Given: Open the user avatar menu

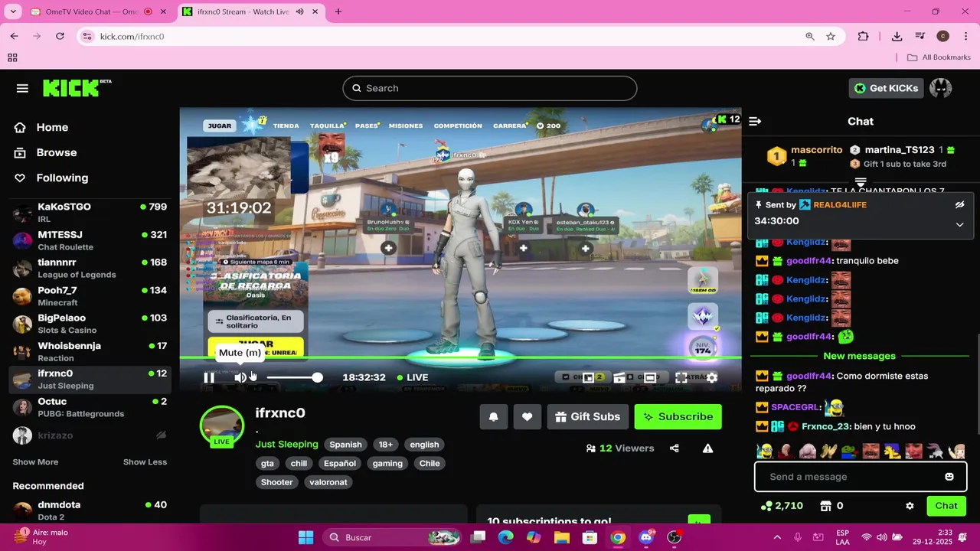Looking at the screenshot, I should click(940, 88).
